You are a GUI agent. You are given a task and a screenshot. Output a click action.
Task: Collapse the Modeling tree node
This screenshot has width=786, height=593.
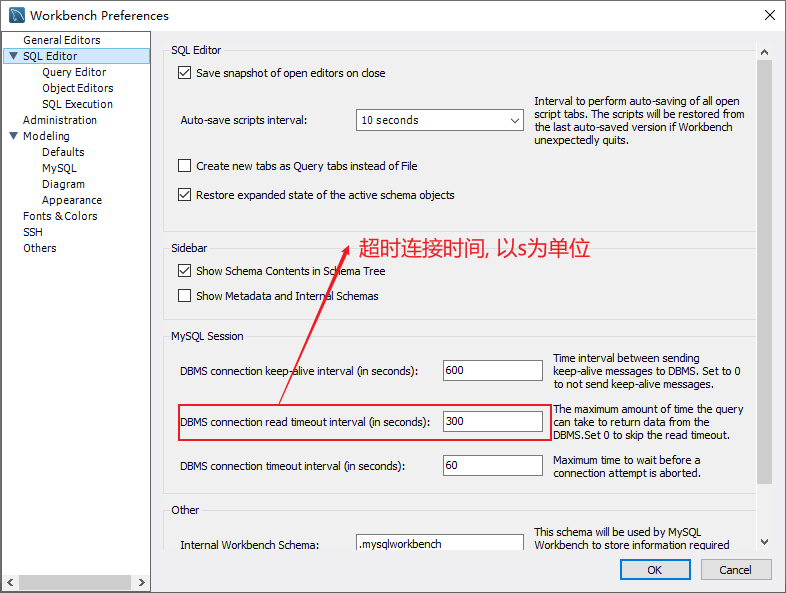(14, 136)
